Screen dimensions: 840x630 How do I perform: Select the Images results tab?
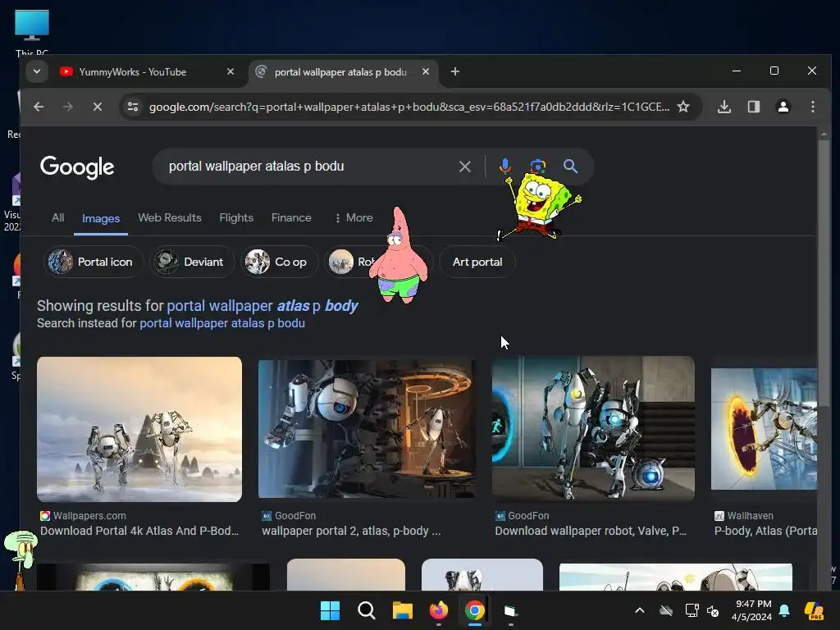pos(101,218)
